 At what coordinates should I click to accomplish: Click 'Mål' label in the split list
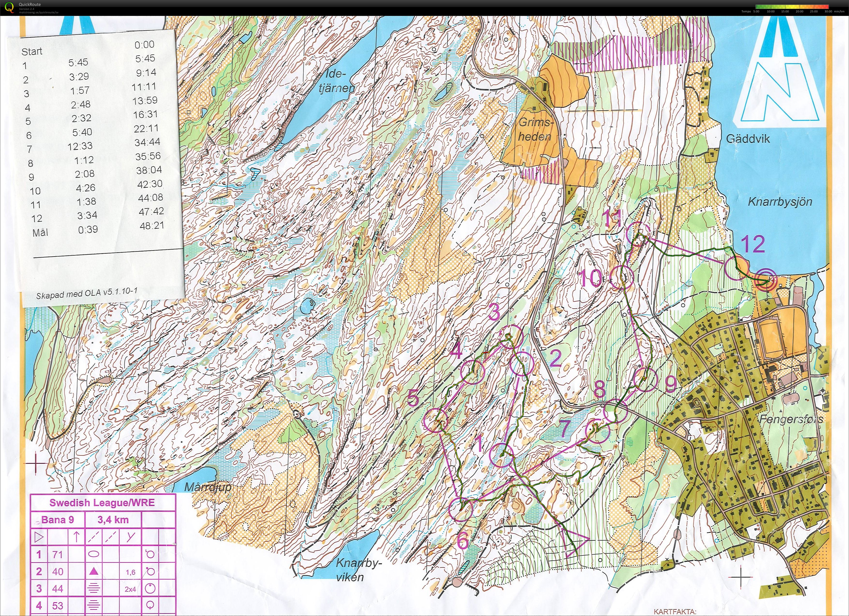[40, 232]
